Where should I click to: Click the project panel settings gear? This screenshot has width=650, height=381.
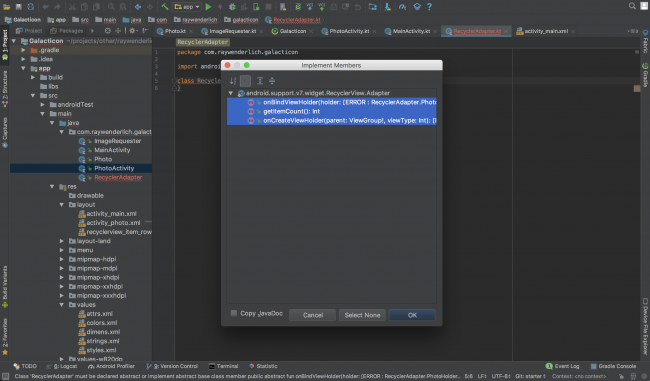tap(133, 31)
